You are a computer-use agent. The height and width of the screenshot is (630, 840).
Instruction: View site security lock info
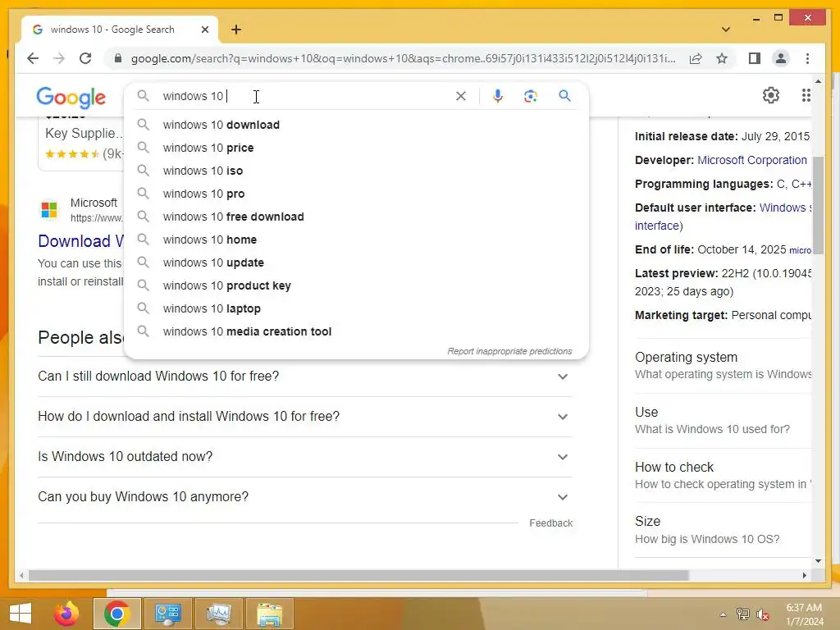point(118,58)
